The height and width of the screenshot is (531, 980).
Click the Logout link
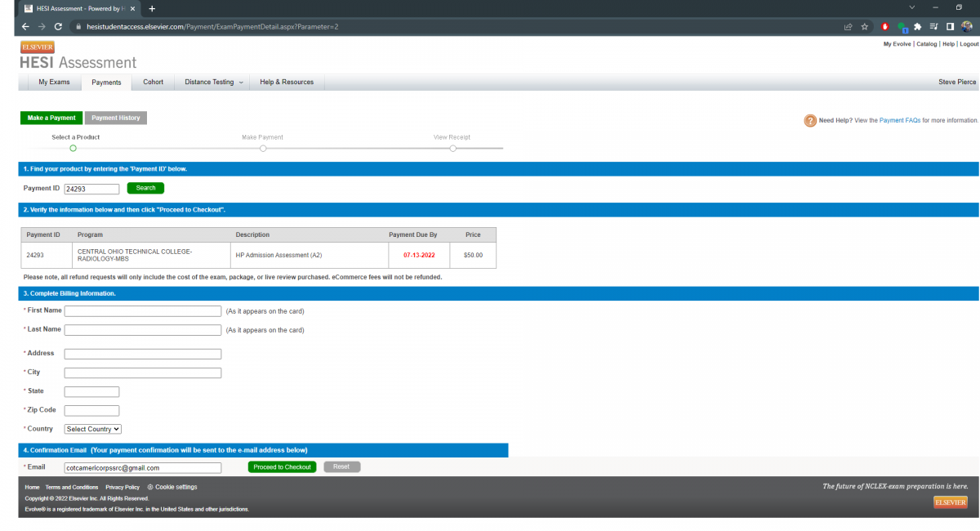(969, 44)
